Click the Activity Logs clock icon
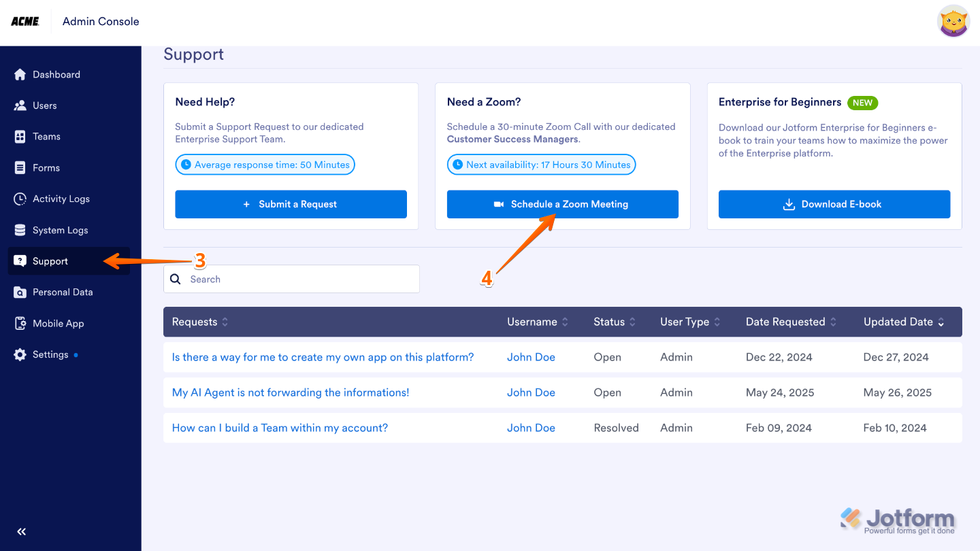The height and width of the screenshot is (551, 980). (20, 199)
